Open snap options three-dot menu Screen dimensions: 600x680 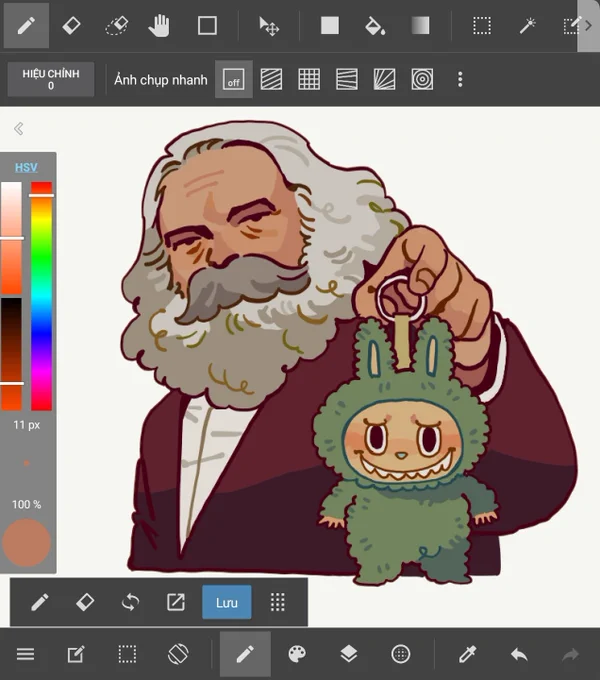[460, 79]
